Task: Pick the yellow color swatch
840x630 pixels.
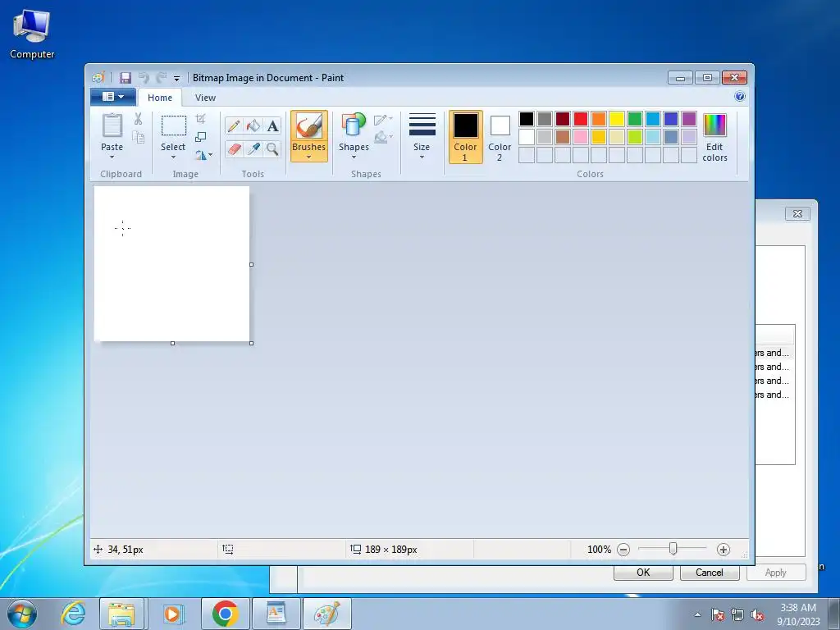Action: point(617,119)
